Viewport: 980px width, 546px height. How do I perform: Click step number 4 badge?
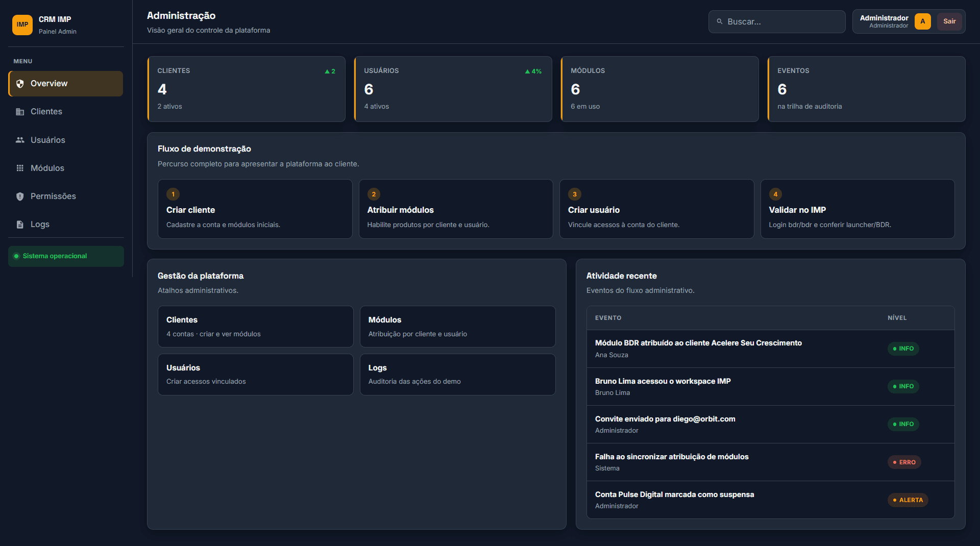coord(775,194)
